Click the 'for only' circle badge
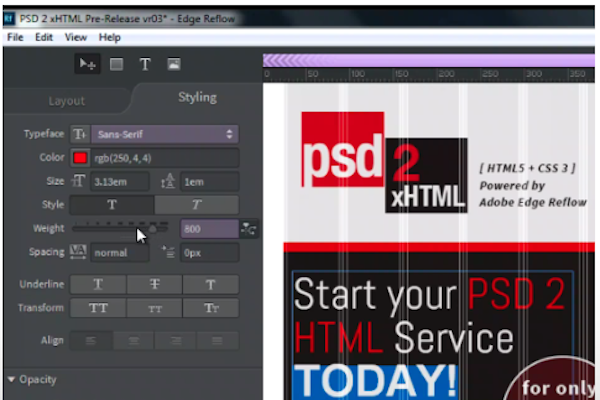Screen dimensions: 600x400 551,379
